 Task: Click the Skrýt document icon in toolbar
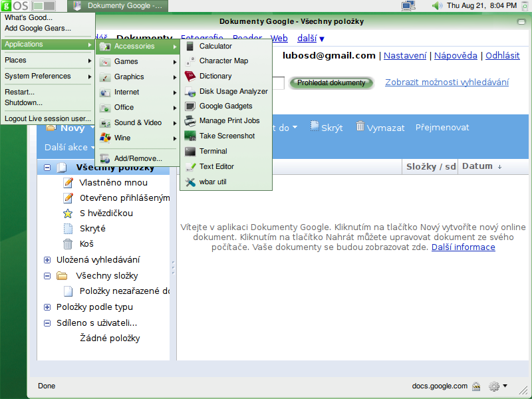coord(315,126)
